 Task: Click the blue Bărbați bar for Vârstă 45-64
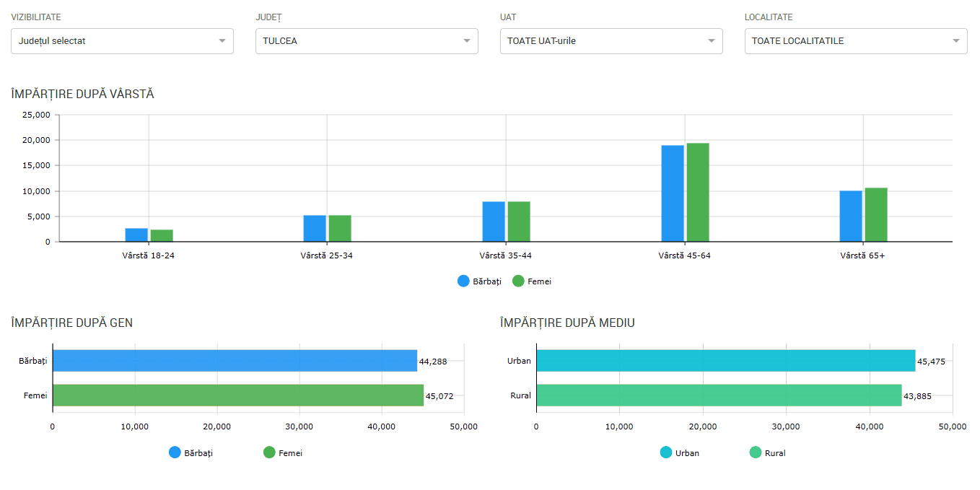(673, 193)
